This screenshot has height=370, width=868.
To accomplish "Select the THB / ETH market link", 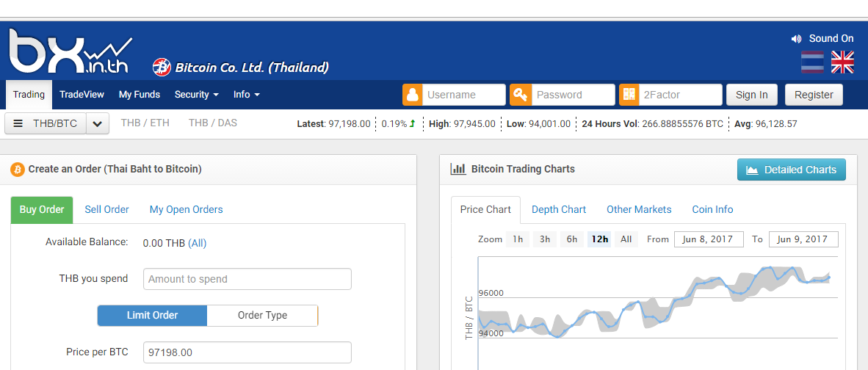I will [145, 123].
